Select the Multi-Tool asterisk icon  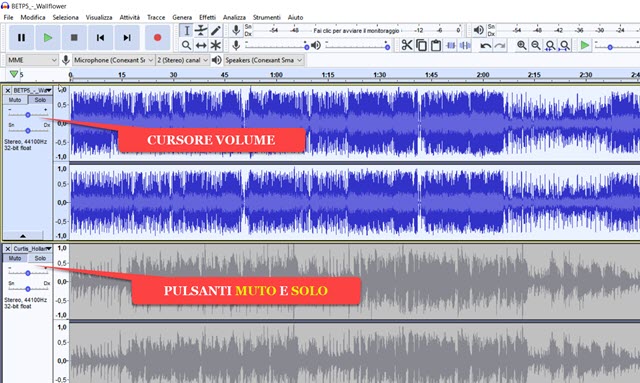[216, 45]
